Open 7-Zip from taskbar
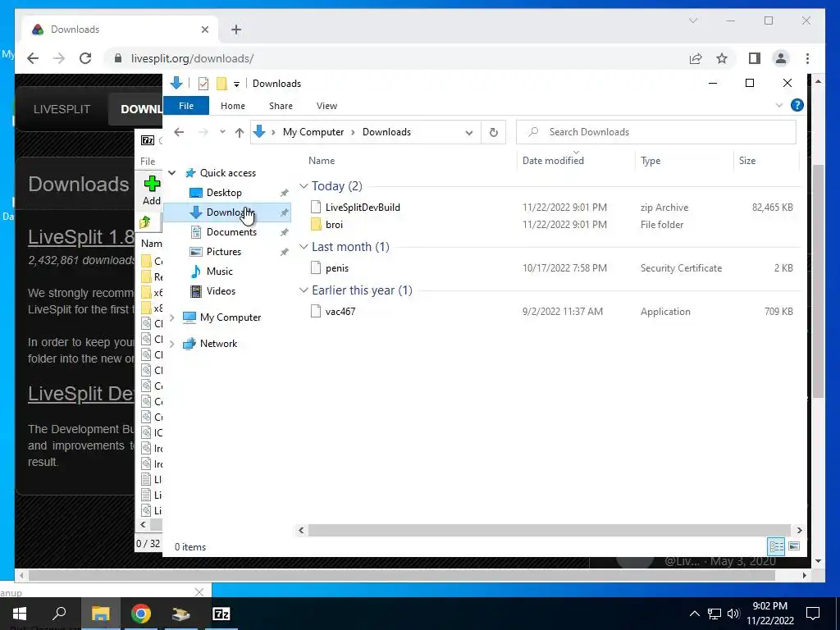The height and width of the screenshot is (630, 840). click(x=221, y=614)
